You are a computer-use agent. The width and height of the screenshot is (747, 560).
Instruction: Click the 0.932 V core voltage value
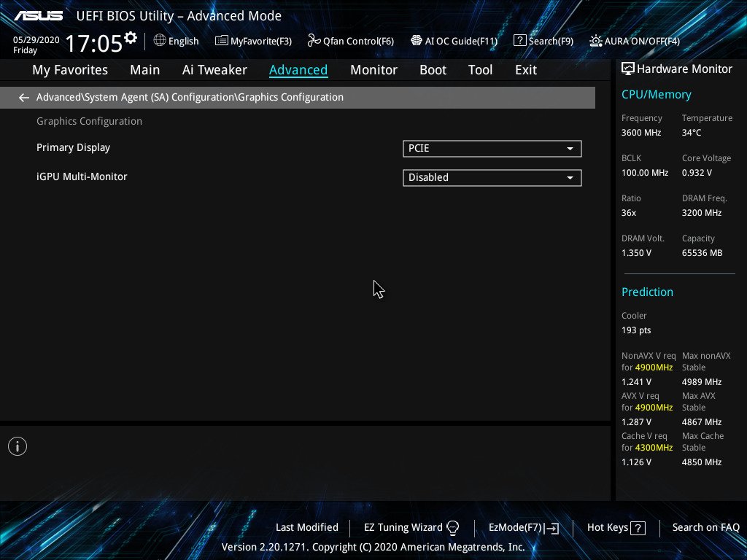coord(697,173)
